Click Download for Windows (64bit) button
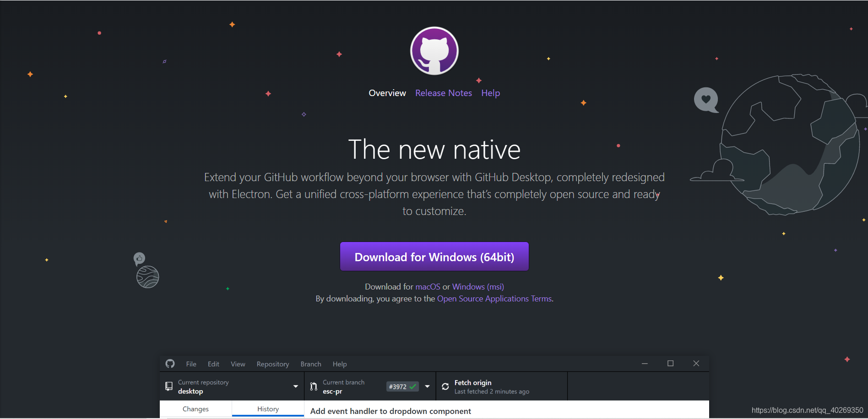The width and height of the screenshot is (868, 419). coord(434,257)
